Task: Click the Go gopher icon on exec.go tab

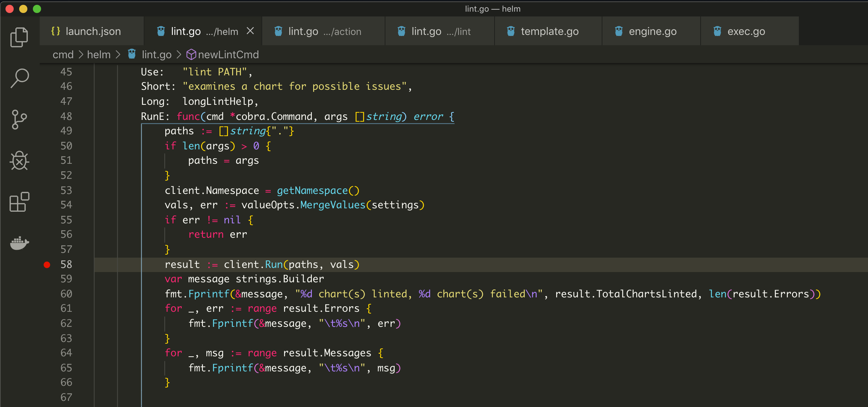Action: (x=717, y=31)
